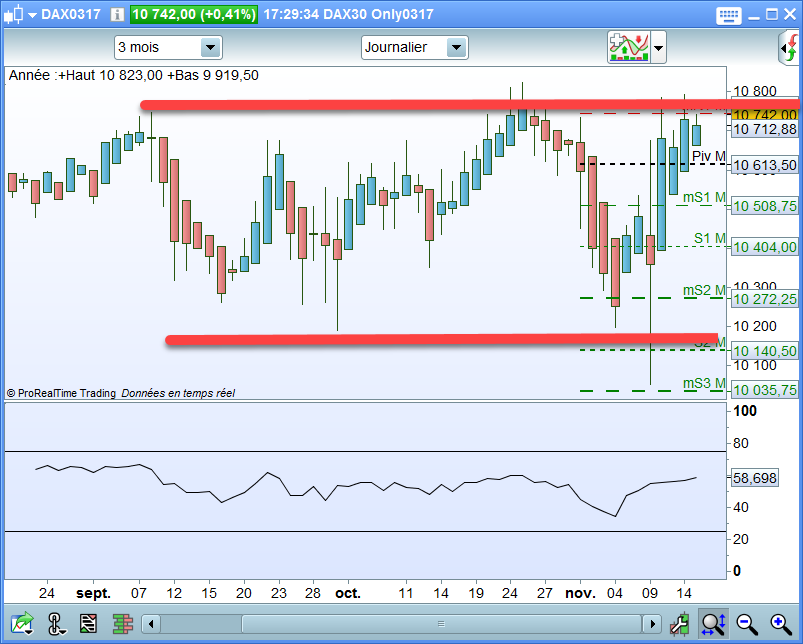The height and width of the screenshot is (644, 803).
Task: Open the instrument info 'i' icon
Action: pyautogui.click(x=117, y=14)
